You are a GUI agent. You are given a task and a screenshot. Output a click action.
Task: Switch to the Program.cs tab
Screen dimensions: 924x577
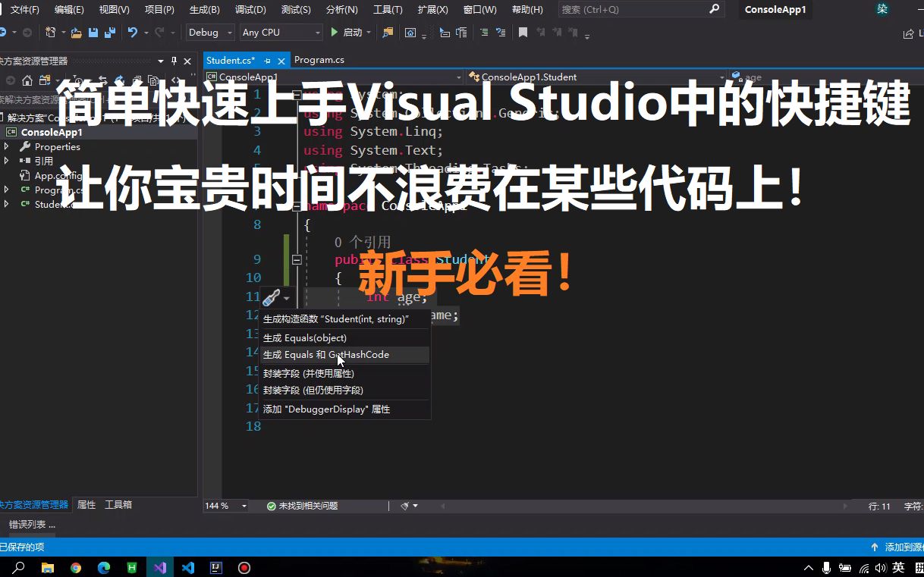319,59
